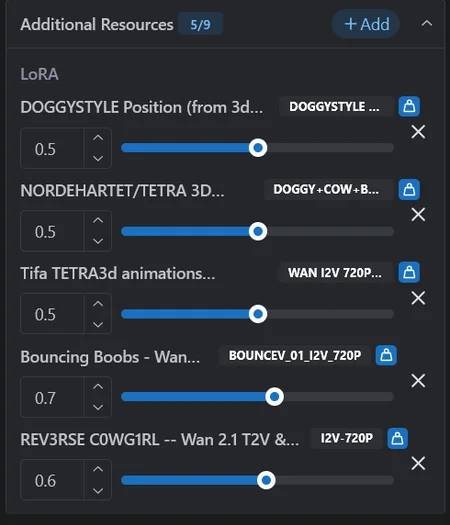Image resolution: width=450 pixels, height=525 pixels.
Task: Click the slider handle for the 0.7 weight
Action: [x=274, y=397]
